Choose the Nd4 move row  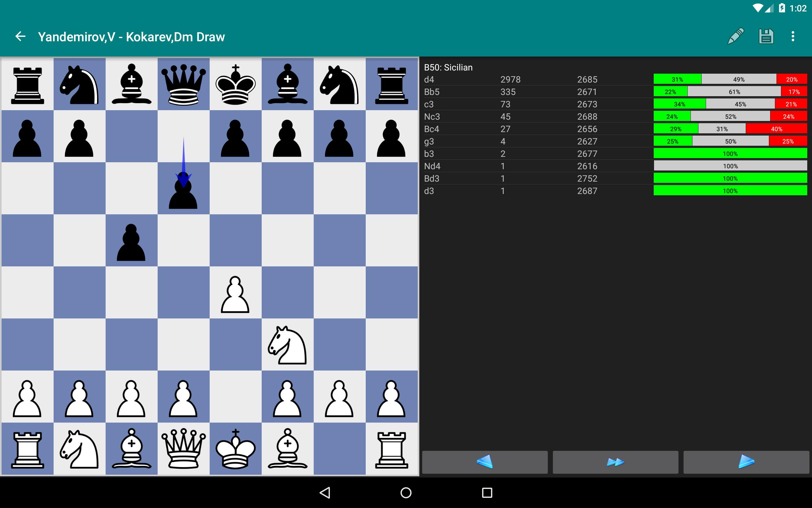pos(615,166)
